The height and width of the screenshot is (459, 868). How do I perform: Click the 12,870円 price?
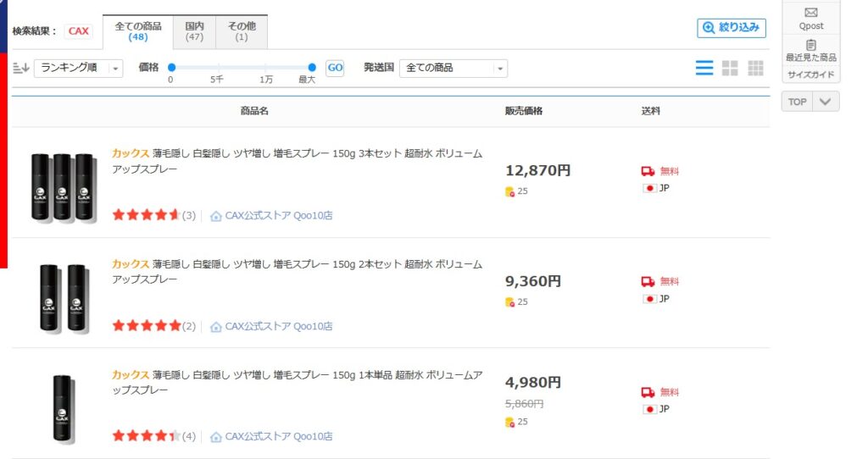pyautogui.click(x=537, y=170)
